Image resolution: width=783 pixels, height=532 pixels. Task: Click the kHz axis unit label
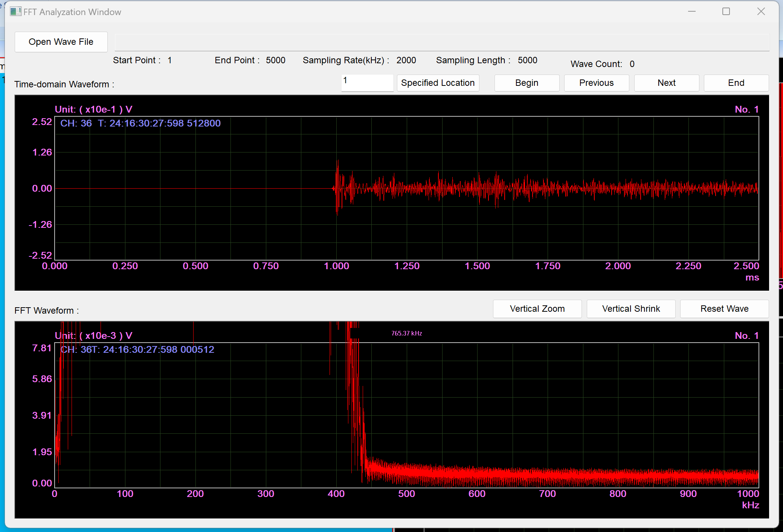(751, 505)
